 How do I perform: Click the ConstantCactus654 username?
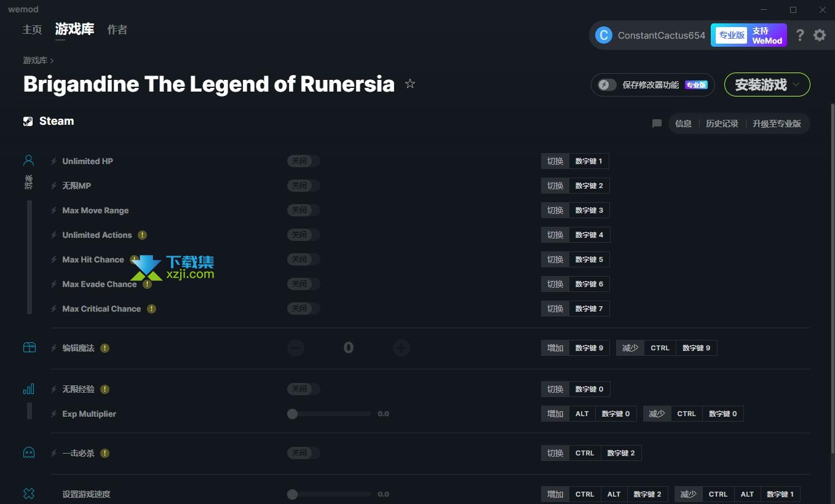point(662,35)
